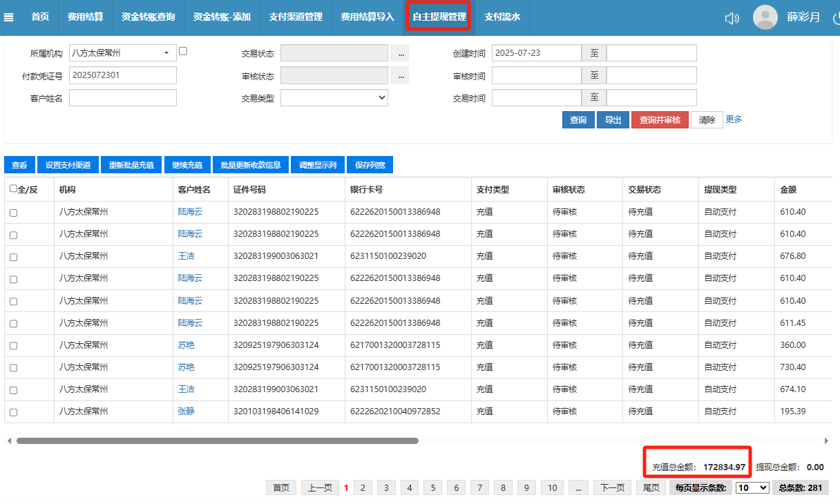Open customer link 苏艳 for 360.00 row
Screen dimensions: 840x504
click(186, 345)
